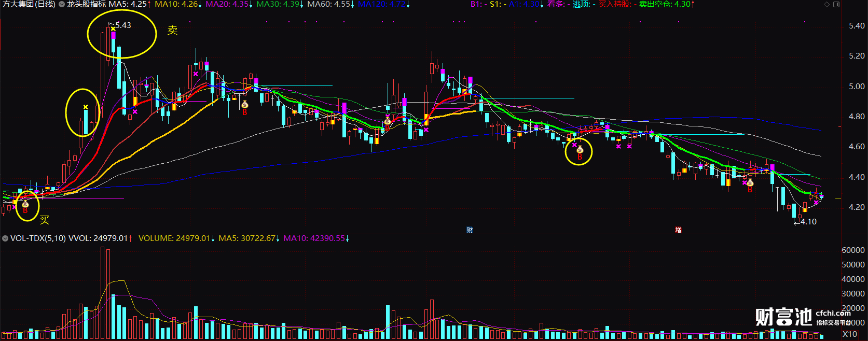868x341 pixels.
Task: Select the 方大集团(日线) stock title
Action: point(29,4)
